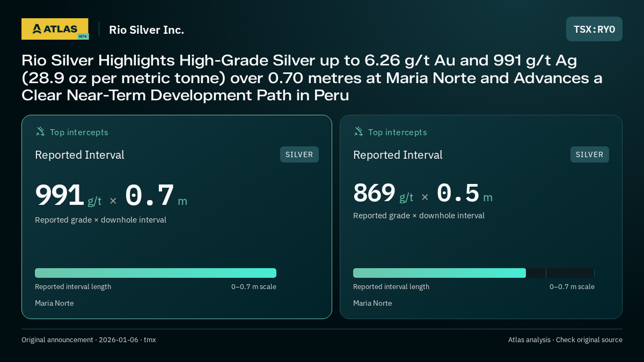Click the SILVER tag on the 991 g/t card
This screenshot has width=644, height=362.
[299, 154]
